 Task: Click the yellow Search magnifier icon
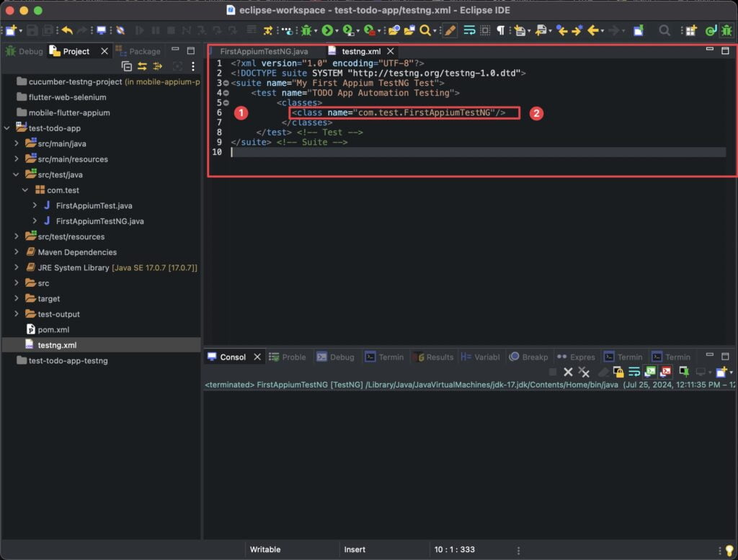pyautogui.click(x=425, y=30)
